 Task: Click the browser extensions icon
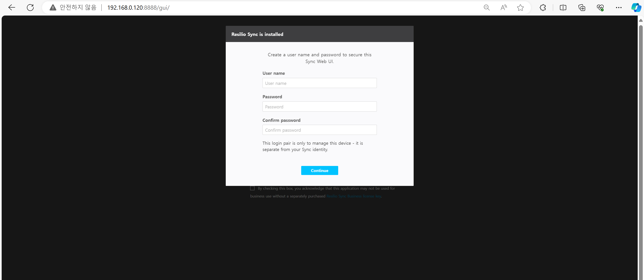click(543, 7)
